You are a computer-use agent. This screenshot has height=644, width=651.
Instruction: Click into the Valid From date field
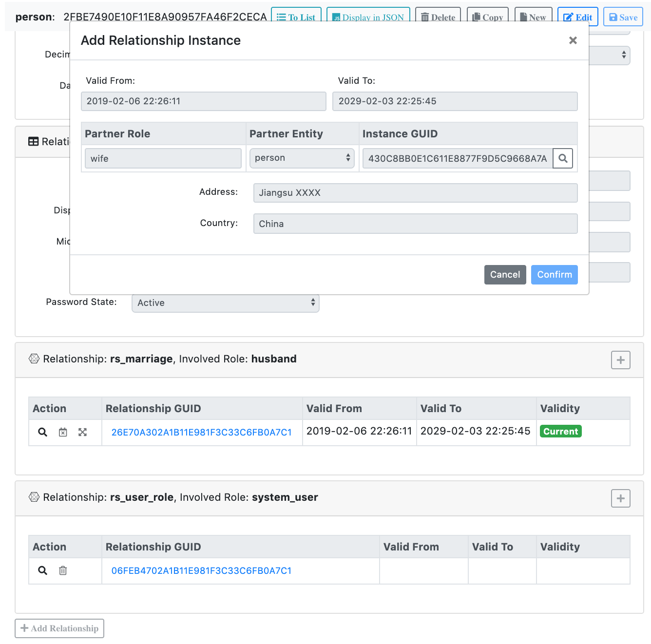[203, 101]
